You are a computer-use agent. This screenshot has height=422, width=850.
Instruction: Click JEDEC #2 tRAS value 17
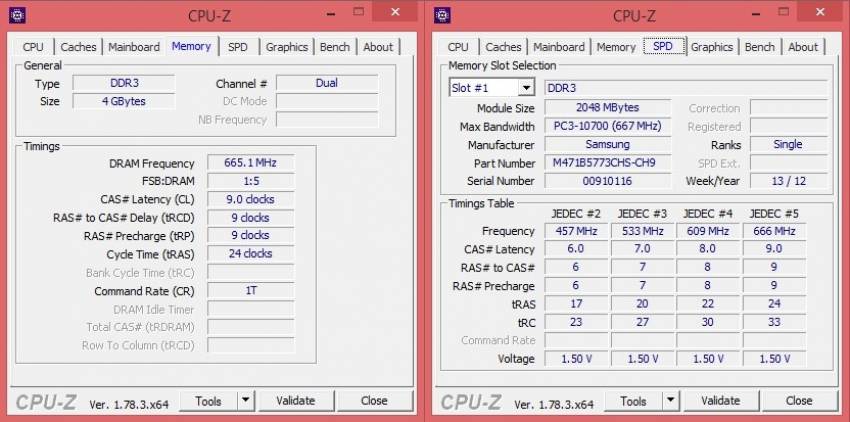pyautogui.click(x=576, y=304)
